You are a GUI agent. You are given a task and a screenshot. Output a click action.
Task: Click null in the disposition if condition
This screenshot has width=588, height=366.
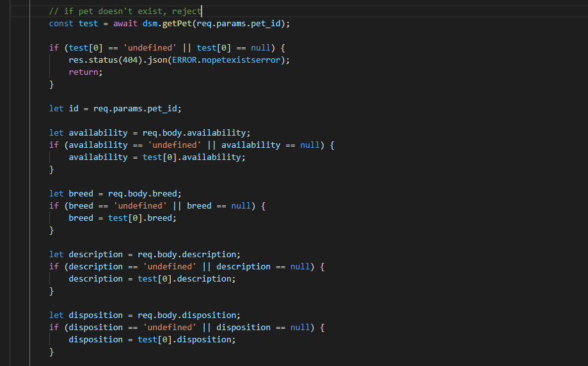(x=300, y=328)
